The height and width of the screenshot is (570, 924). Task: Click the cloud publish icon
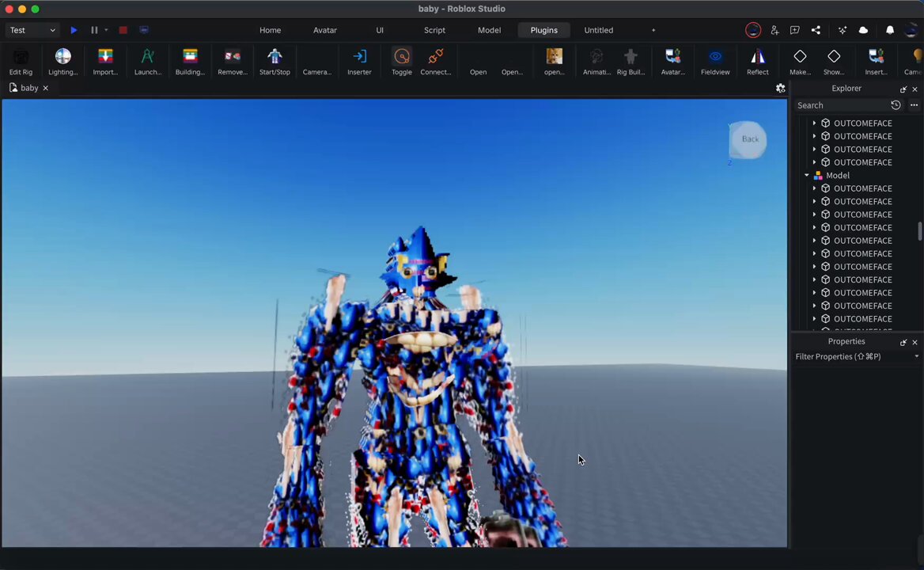click(863, 30)
